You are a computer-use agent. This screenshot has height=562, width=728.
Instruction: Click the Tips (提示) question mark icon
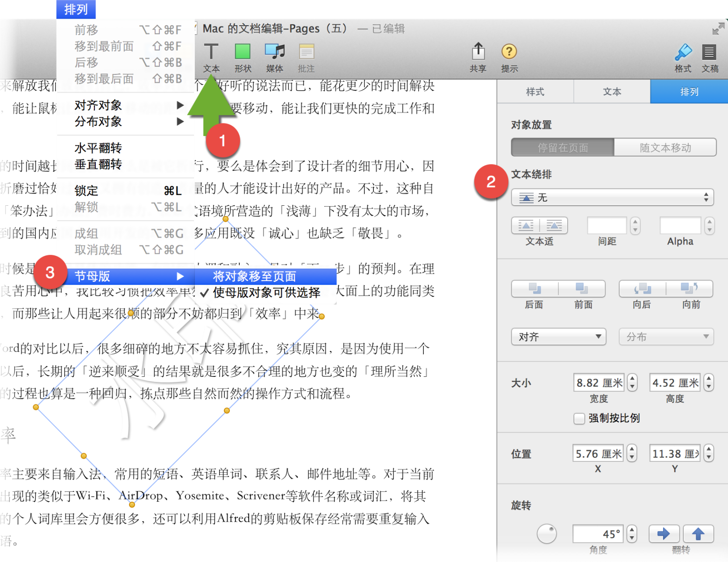[x=509, y=51]
